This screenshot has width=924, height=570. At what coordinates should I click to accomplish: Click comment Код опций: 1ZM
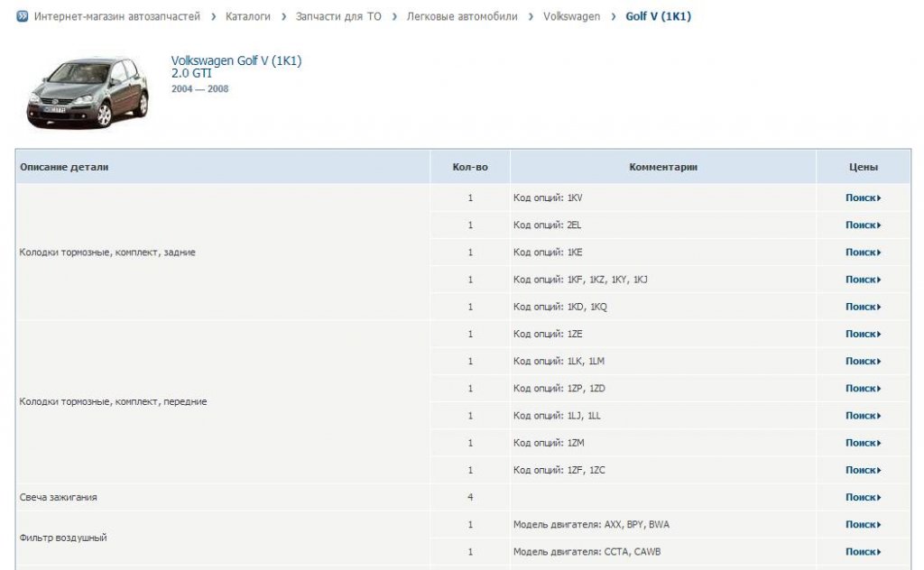549,443
